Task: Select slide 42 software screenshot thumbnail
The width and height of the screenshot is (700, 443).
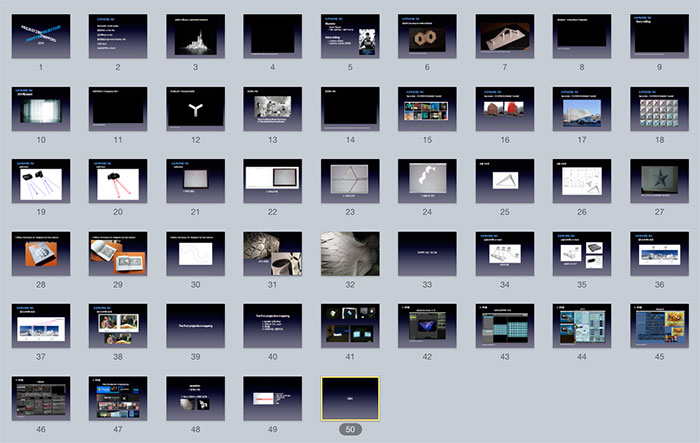Action: [427, 326]
